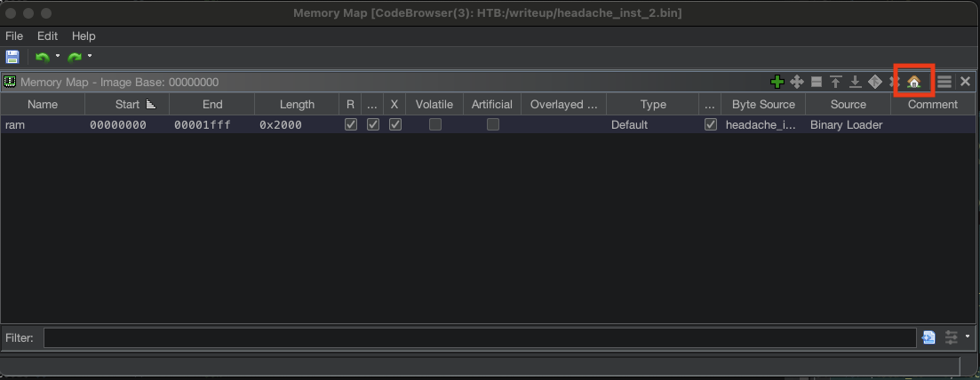Click the Overlayed column header
The width and height of the screenshot is (980, 380).
click(564, 105)
